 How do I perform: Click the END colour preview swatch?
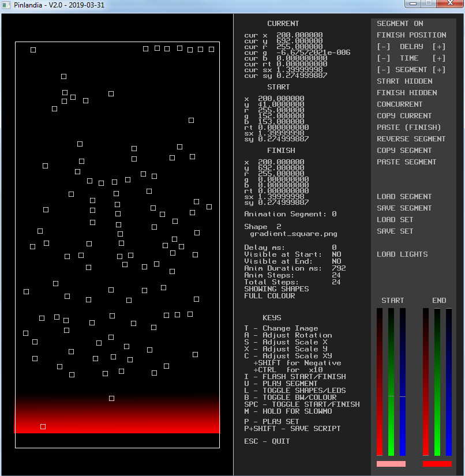tap(437, 464)
